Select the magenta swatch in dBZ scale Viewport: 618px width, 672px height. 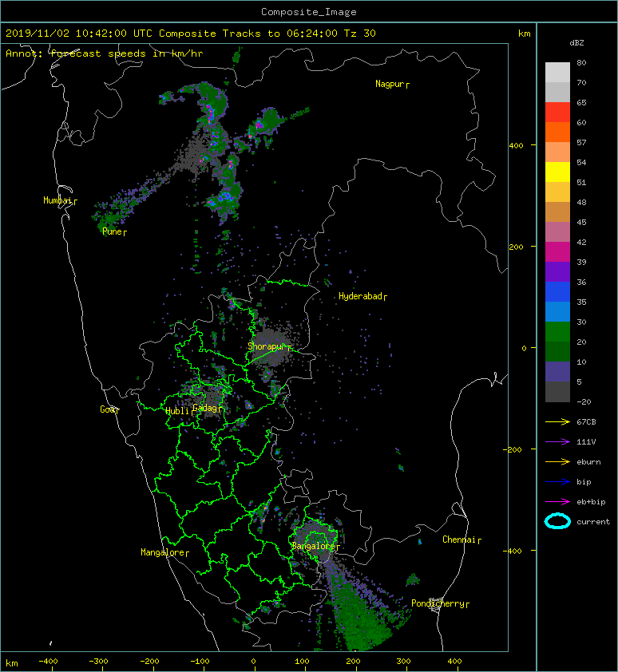pos(557,252)
